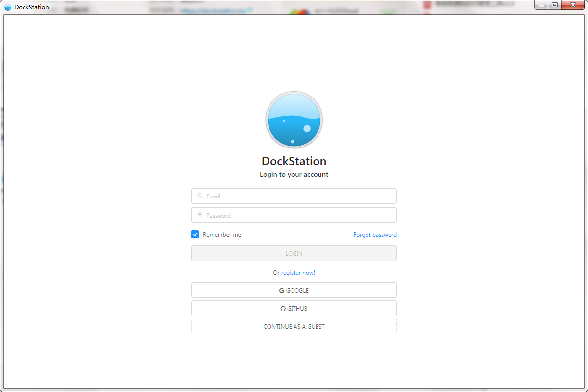Click the large DockStation water globe logo
Image resolution: width=588 pixels, height=392 pixels.
click(x=294, y=120)
